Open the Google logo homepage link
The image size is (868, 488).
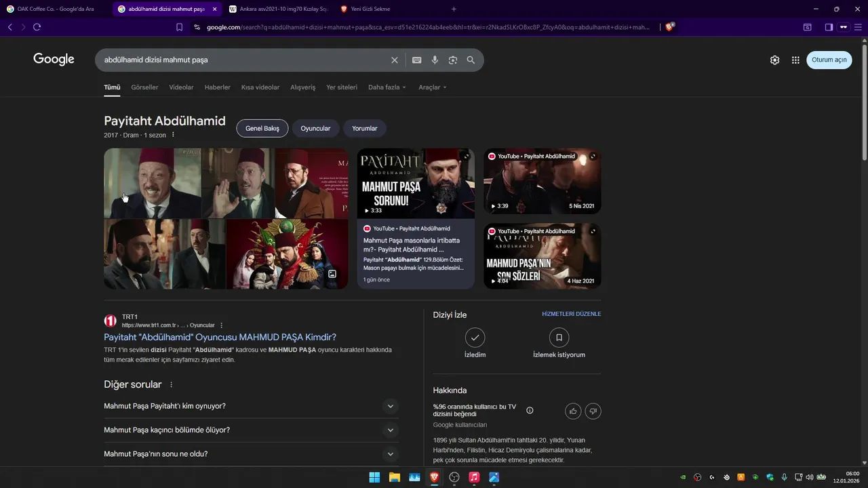(x=54, y=60)
